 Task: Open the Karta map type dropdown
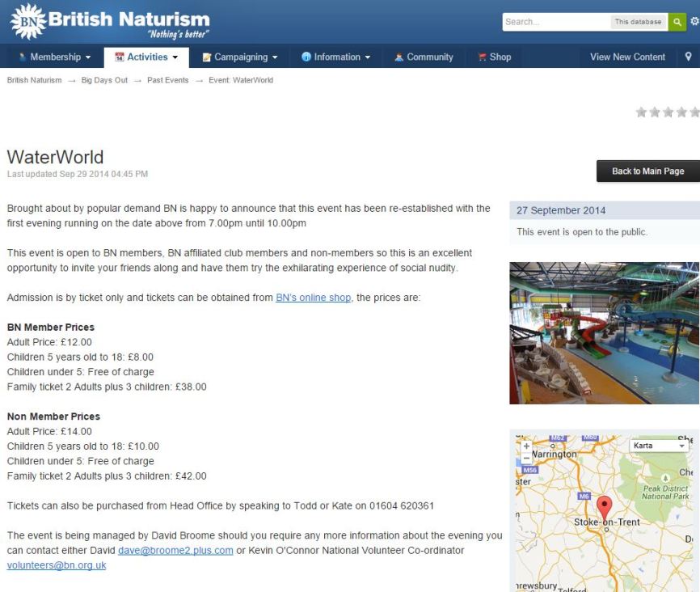click(659, 446)
